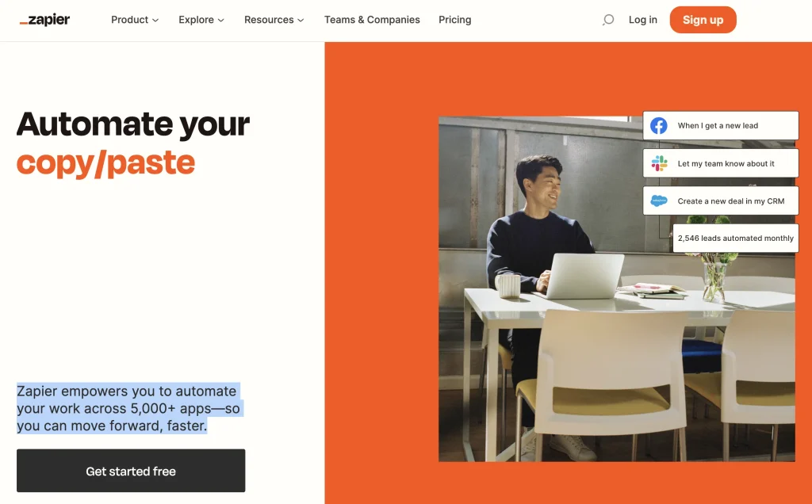Select the Slack icon on the notification card
The height and width of the screenshot is (504, 812).
658,162
